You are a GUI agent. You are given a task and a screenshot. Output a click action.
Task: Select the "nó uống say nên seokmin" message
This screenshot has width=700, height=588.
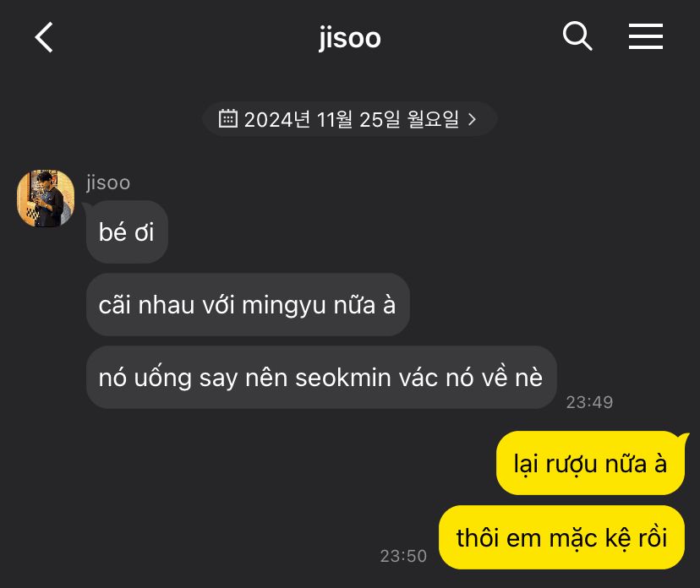[x=321, y=378]
